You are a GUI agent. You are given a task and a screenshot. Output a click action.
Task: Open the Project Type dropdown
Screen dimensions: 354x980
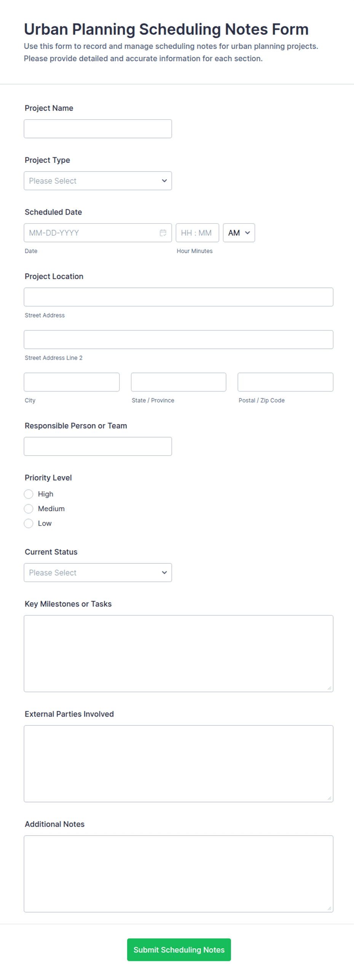[x=98, y=181]
